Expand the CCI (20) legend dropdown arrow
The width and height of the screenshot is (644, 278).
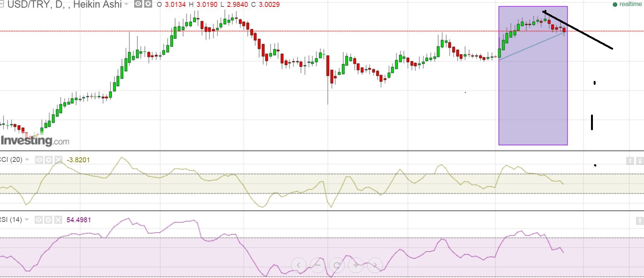pyautogui.click(x=27, y=160)
